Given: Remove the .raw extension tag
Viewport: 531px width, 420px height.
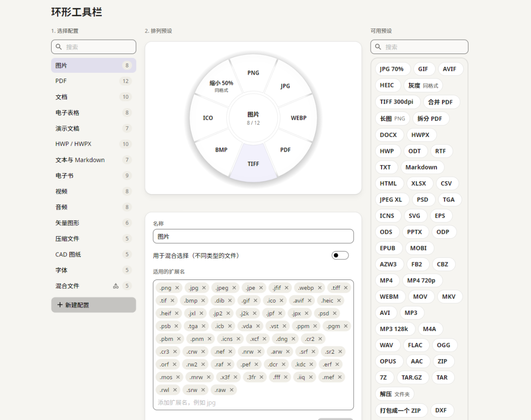Looking at the screenshot, I should 231,390.
